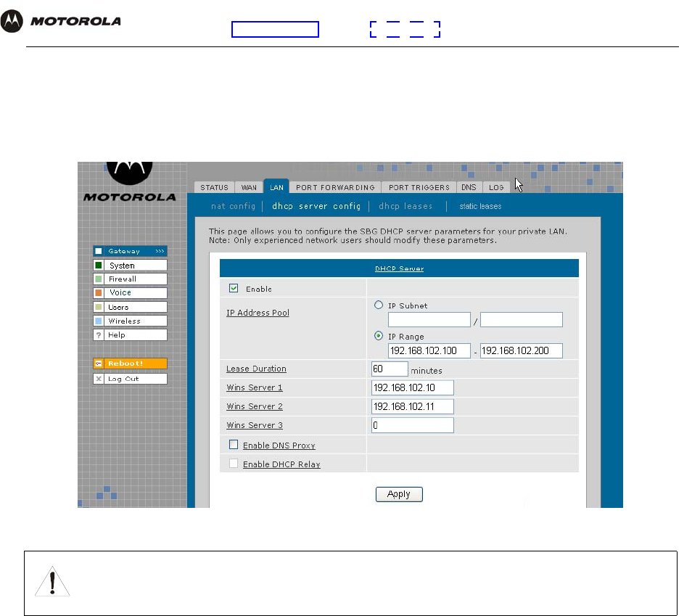The height and width of the screenshot is (616, 700).
Task: Click the dark green System icon
Action: pyautogui.click(x=99, y=265)
